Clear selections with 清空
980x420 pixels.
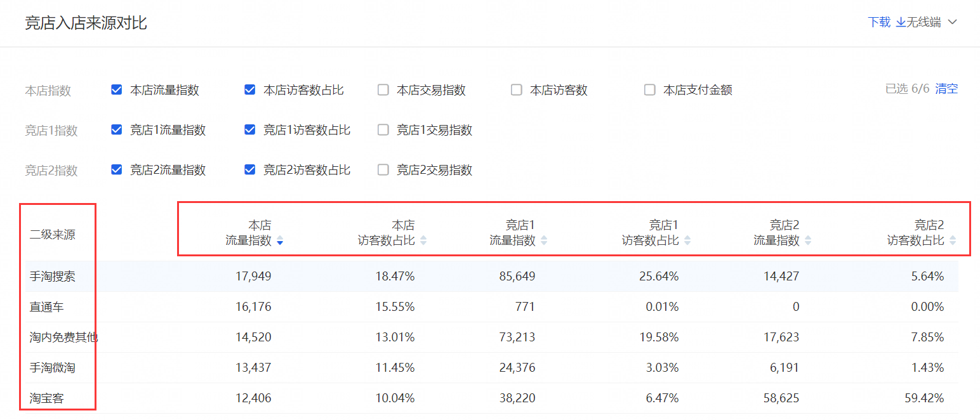(946, 89)
